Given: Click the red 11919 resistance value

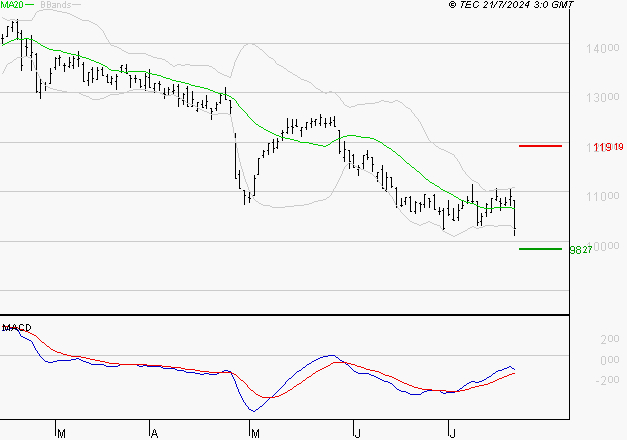Looking at the screenshot, I should [x=608, y=147].
